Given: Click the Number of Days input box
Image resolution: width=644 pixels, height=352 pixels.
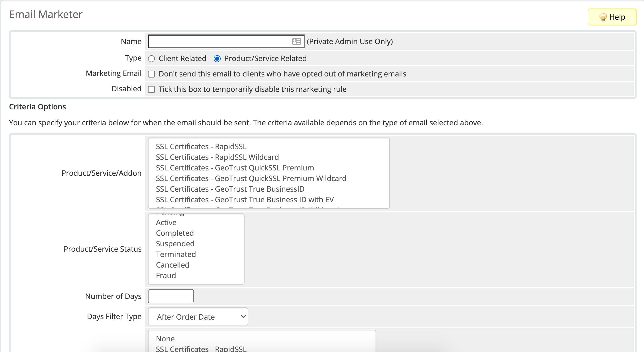Looking at the screenshot, I should point(171,296).
